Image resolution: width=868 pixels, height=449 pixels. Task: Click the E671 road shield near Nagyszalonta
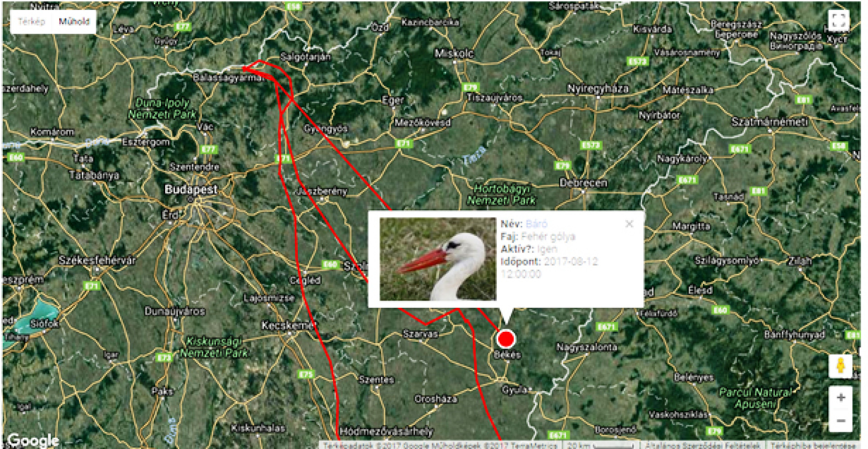tap(606, 327)
